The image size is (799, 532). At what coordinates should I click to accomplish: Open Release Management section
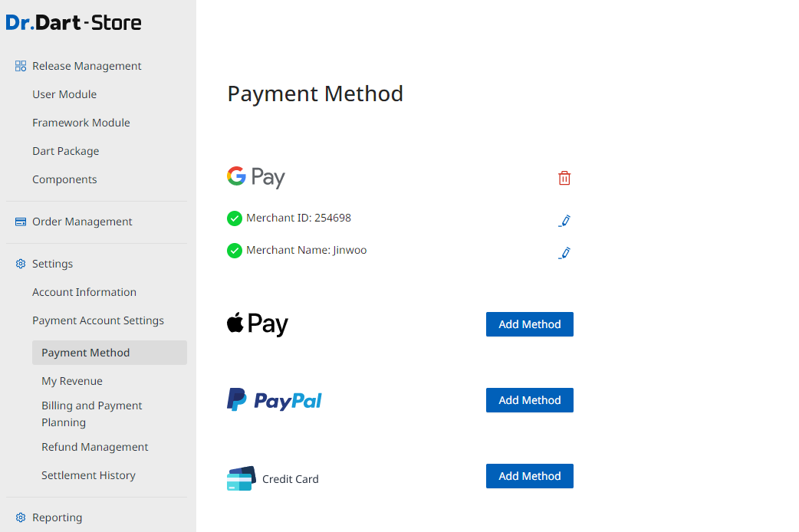87,66
